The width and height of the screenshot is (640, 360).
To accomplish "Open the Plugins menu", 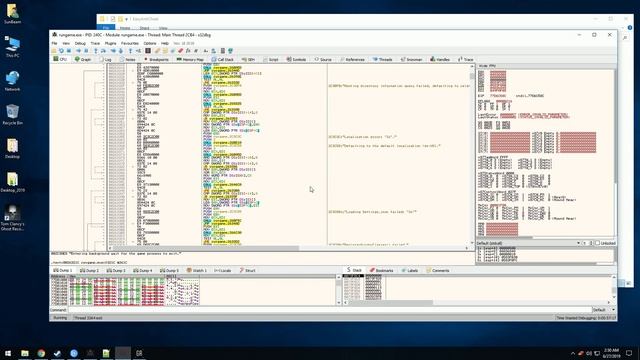I will (111, 43).
